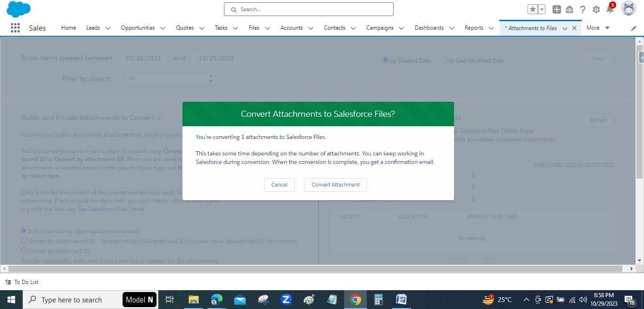The width and height of the screenshot is (644, 309).
Task: Confirm with Convert Attachment button
Action: pos(336,185)
